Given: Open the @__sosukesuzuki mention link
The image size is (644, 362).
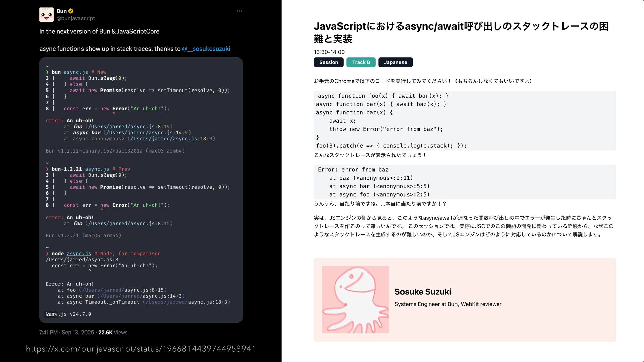Looking at the screenshot, I should 206,49.
